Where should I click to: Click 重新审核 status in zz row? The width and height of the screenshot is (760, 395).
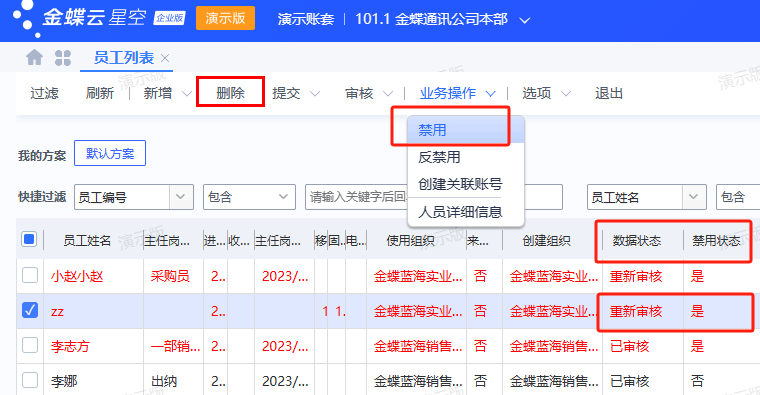tap(636, 311)
